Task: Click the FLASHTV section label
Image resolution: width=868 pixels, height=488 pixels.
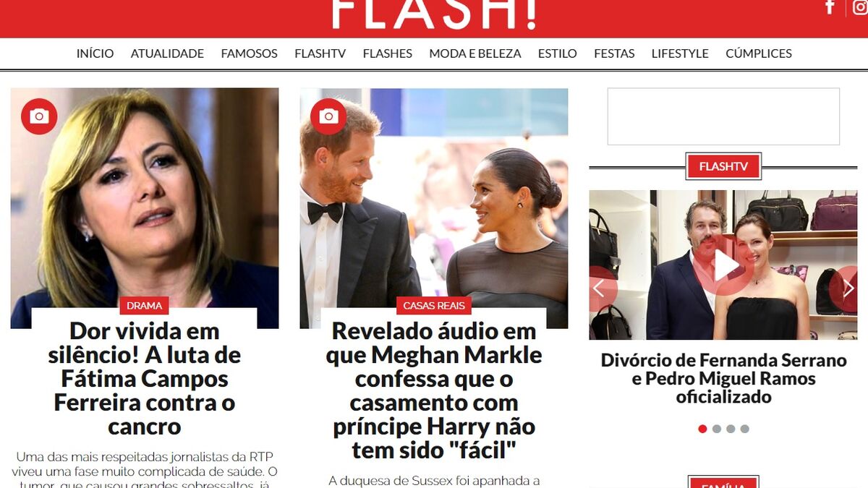Action: pos(723,167)
